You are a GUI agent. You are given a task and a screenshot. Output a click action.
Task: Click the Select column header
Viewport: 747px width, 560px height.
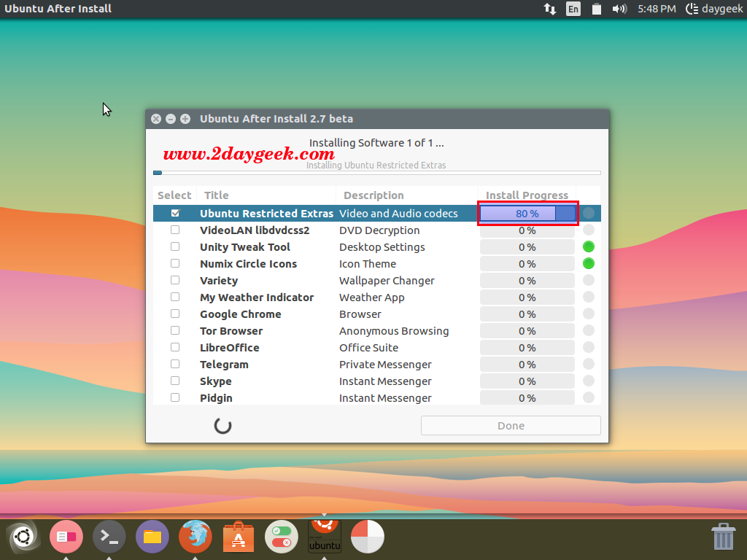click(x=174, y=195)
